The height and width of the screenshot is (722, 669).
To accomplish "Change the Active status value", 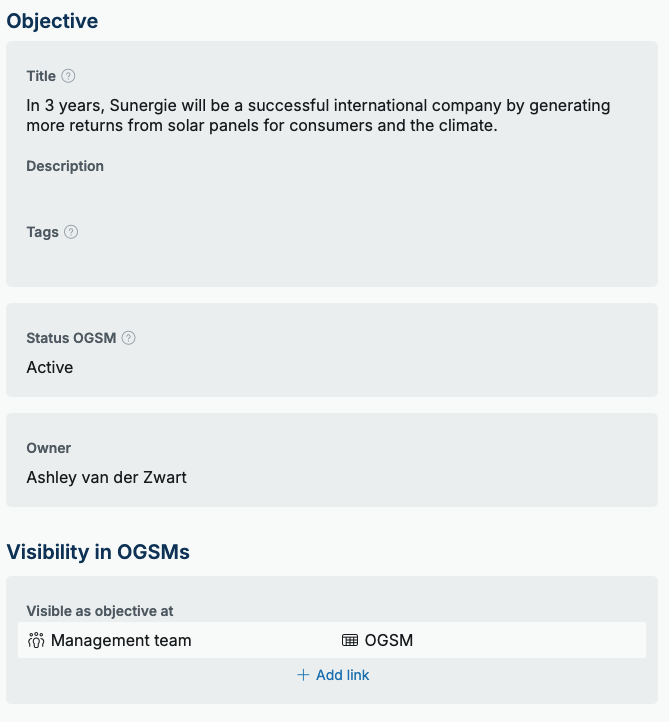I will coord(50,367).
